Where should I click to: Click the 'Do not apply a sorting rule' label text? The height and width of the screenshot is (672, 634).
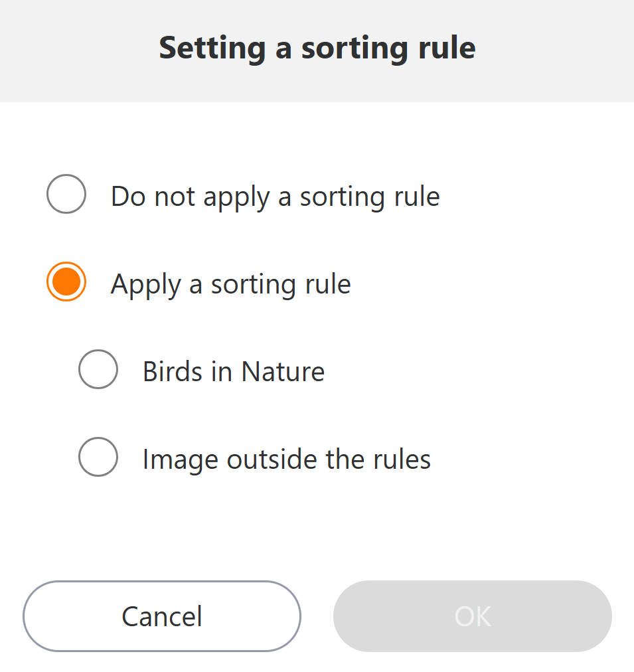275,197
